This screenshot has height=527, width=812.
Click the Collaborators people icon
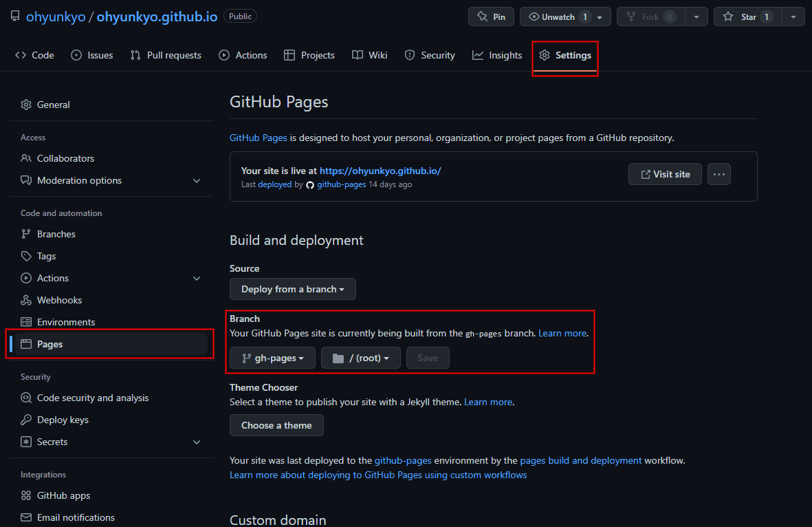26,158
